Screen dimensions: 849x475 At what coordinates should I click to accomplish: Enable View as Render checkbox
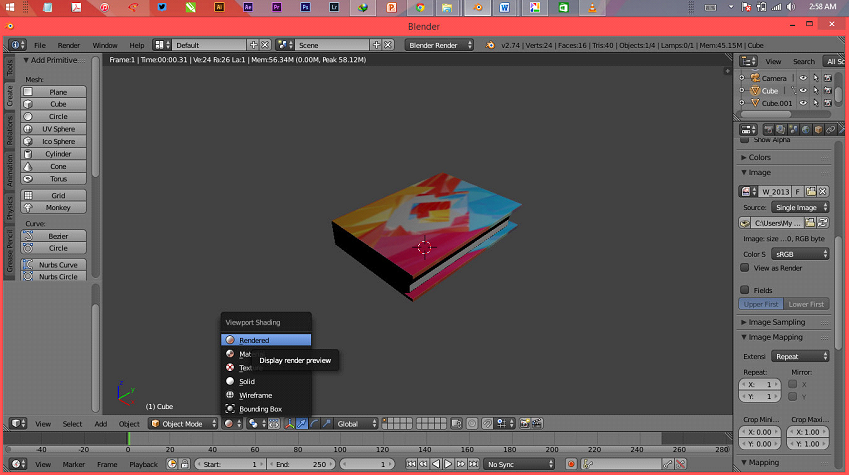pos(745,268)
